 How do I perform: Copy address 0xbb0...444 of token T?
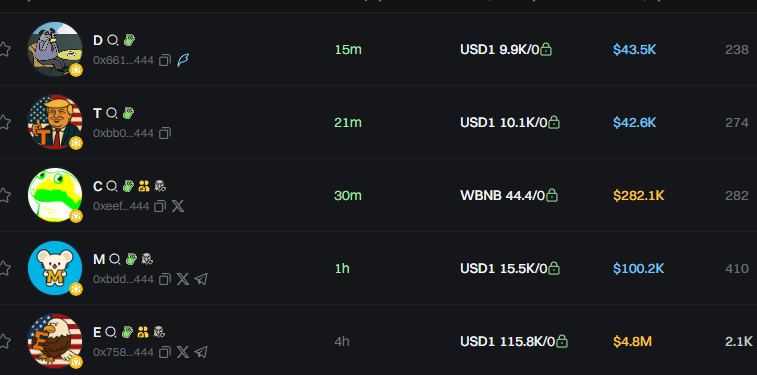pos(165,133)
